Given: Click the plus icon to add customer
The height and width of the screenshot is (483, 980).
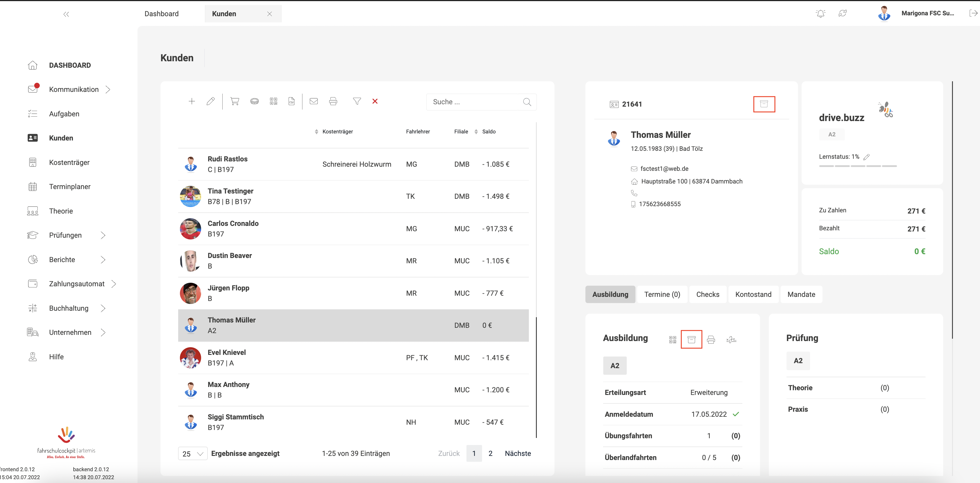Looking at the screenshot, I should [x=192, y=101].
